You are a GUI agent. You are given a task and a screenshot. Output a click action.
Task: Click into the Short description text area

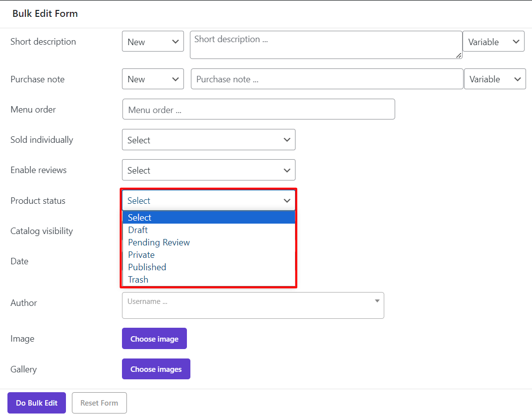coord(326,45)
